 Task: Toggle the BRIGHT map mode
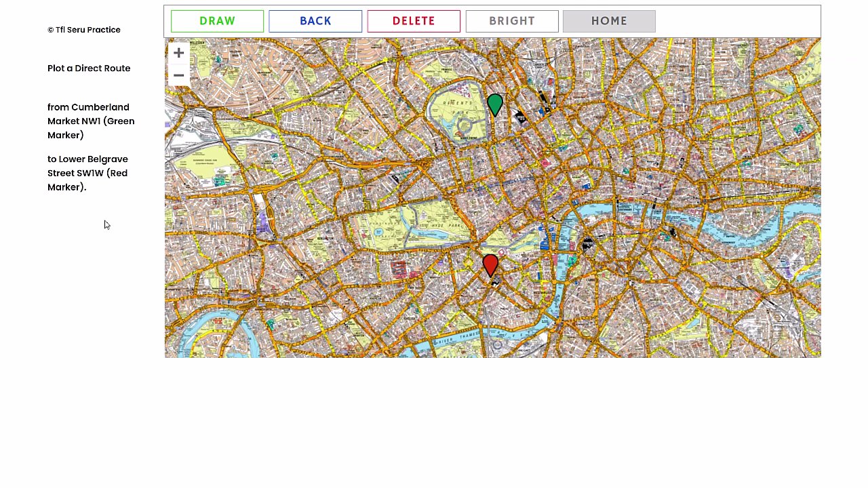pos(512,21)
